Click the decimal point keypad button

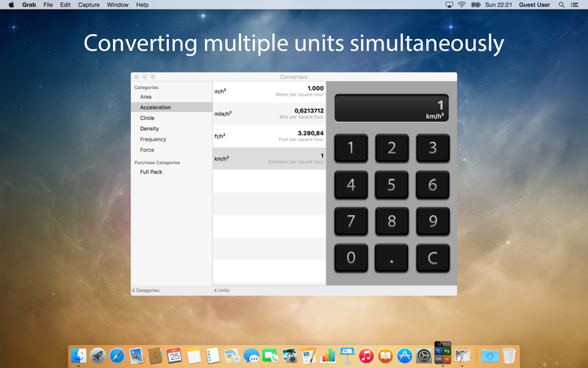point(392,258)
